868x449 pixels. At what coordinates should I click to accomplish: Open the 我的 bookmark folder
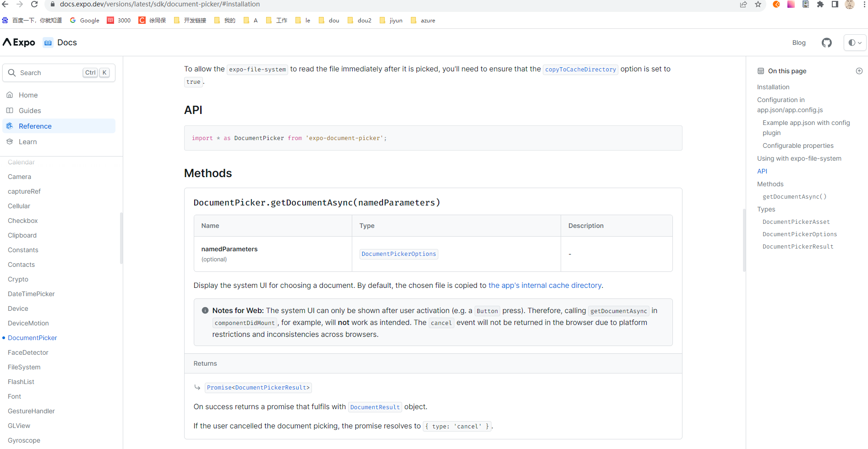click(224, 20)
